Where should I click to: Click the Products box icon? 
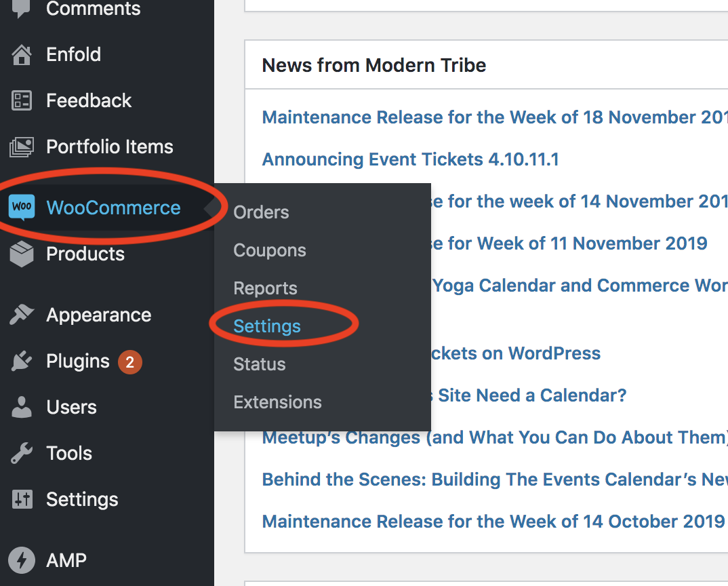[x=22, y=254]
